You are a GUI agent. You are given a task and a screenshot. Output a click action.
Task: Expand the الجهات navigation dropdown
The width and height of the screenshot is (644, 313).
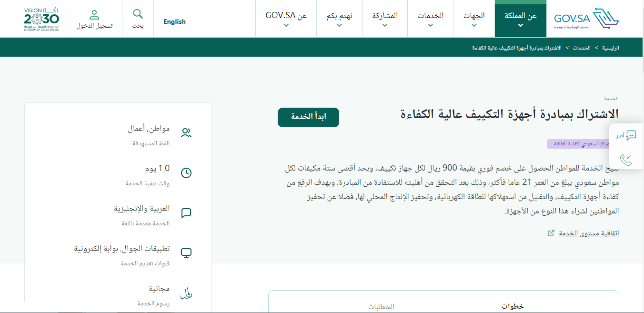[473, 19]
